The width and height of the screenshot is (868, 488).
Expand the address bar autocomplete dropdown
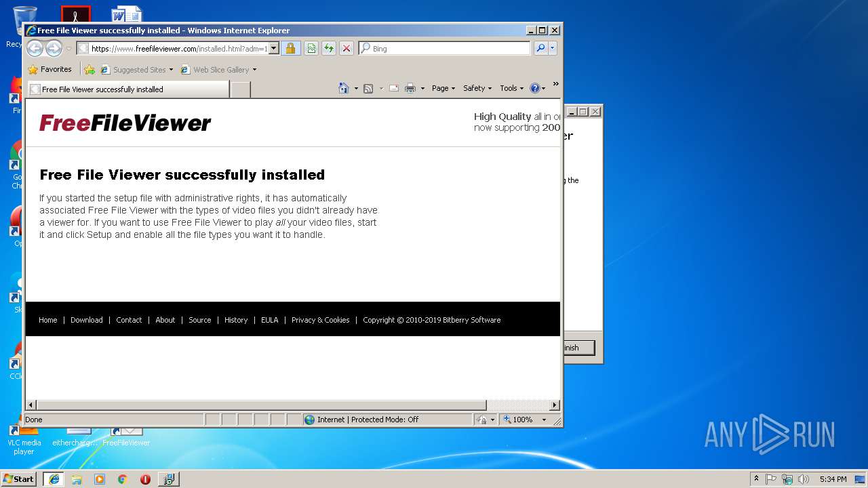[274, 48]
